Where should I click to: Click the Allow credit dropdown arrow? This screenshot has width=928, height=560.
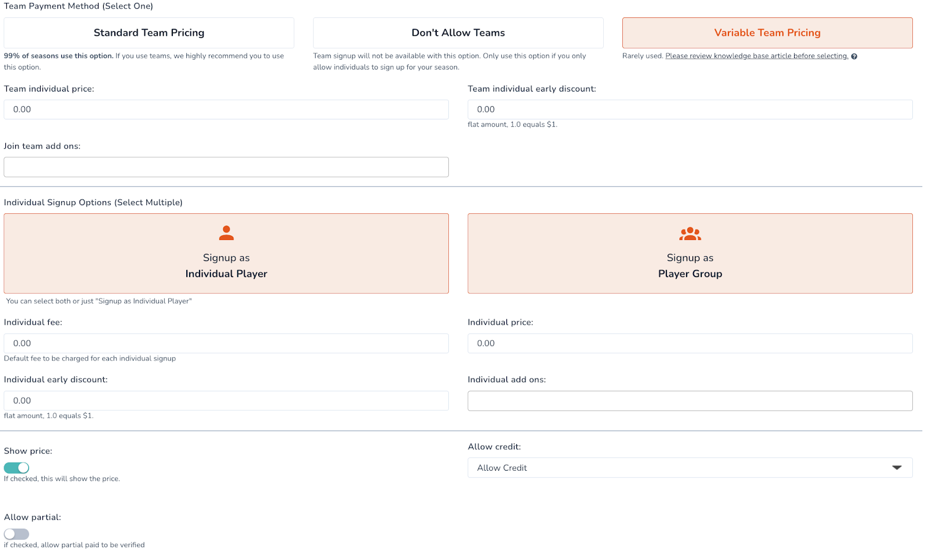897,468
